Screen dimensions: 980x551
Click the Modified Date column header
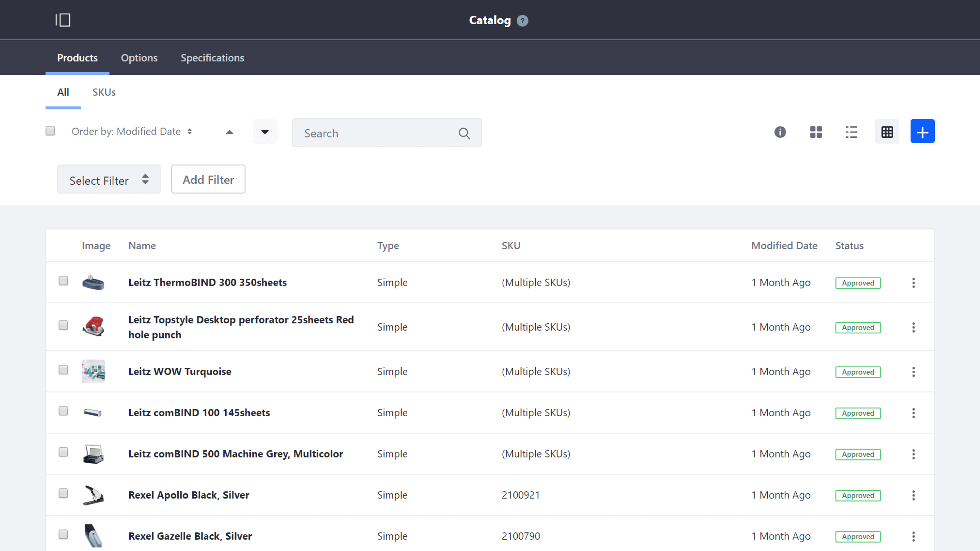pos(784,246)
